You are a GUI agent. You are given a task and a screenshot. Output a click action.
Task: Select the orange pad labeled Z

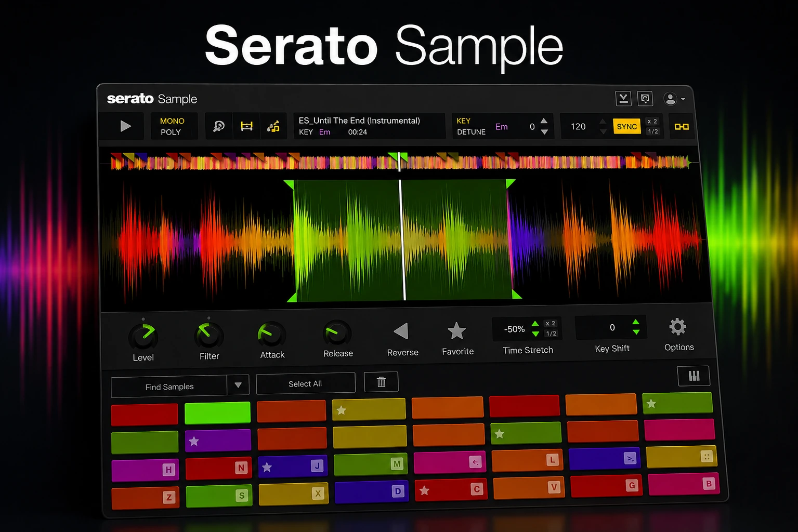click(146, 498)
